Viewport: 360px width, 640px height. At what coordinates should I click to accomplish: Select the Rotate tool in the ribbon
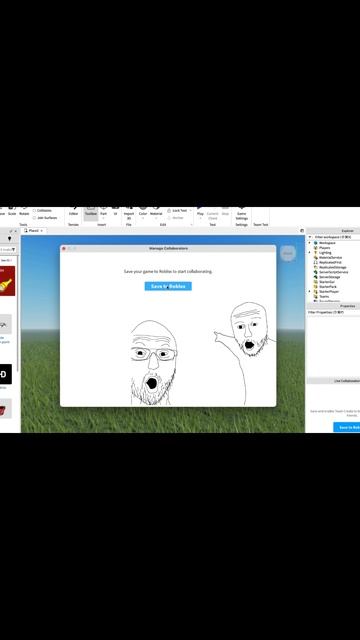point(24,211)
